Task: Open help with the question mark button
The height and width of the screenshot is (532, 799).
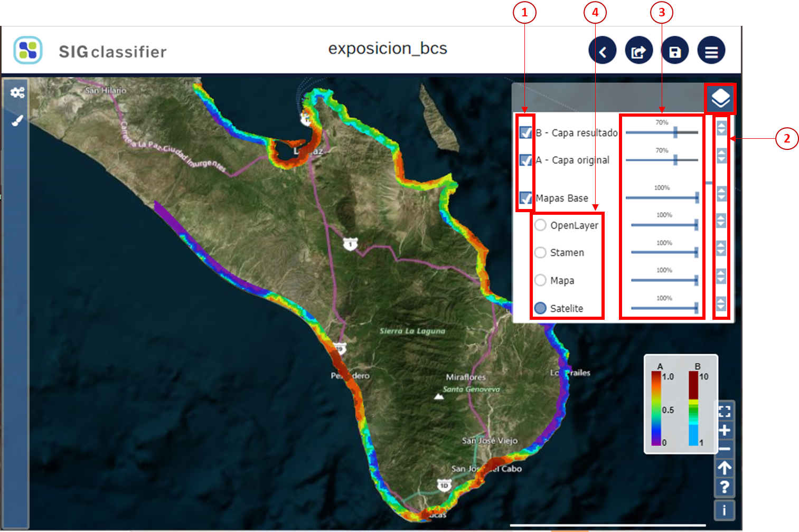Action: (x=725, y=487)
